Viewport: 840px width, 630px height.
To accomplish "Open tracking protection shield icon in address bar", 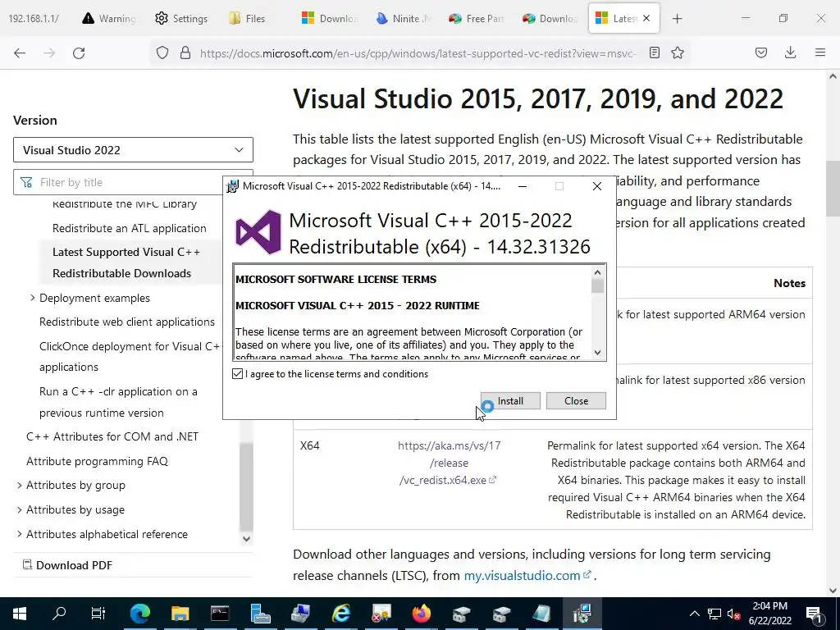I will coord(162,53).
